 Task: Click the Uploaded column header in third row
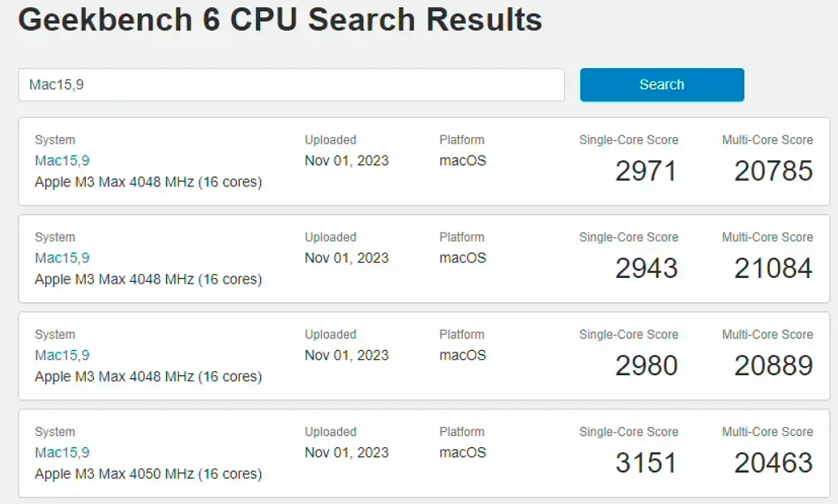coord(330,334)
